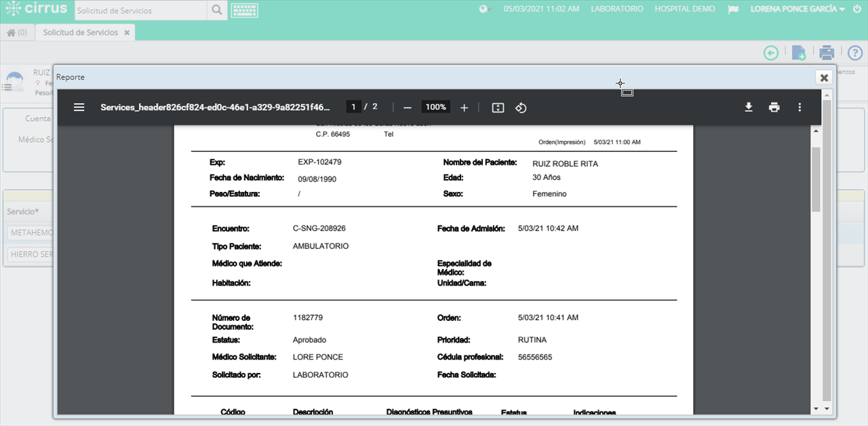Create a new document with the green plus icon
This screenshot has height=426, width=868.
[x=799, y=52]
